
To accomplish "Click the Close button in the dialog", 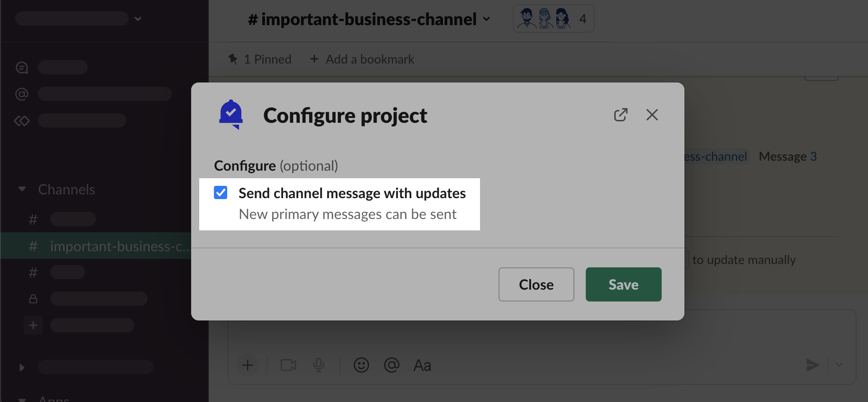I will coord(536,284).
